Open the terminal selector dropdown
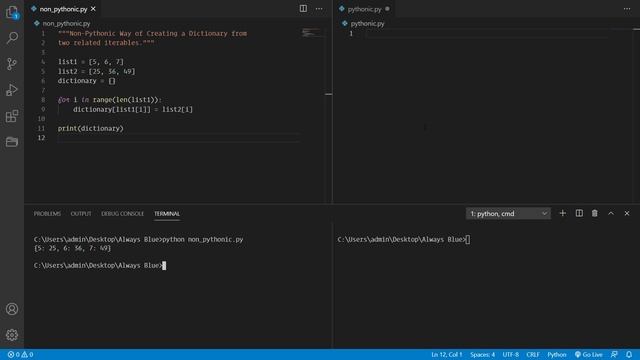This screenshot has width=640, height=360. point(508,213)
